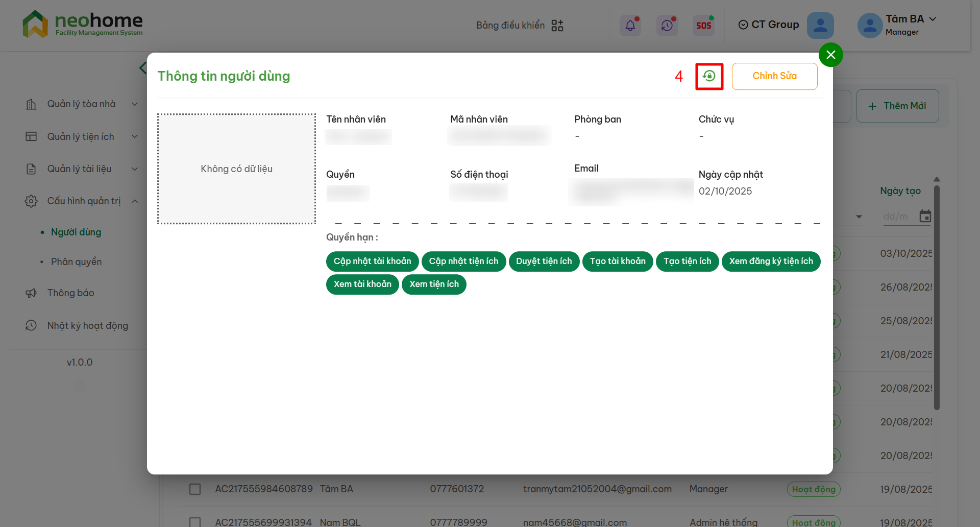Click the Chỉnh Sửa button

(x=774, y=76)
